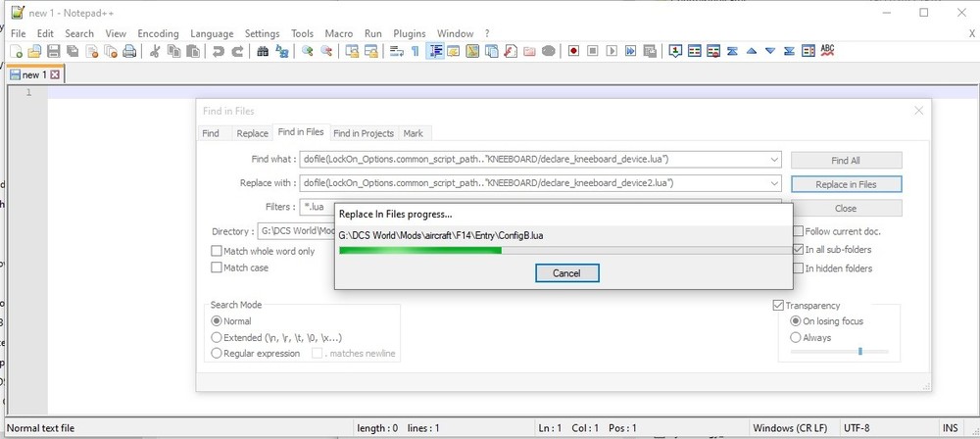Image resolution: width=980 pixels, height=439 pixels.
Task: Click the Filters *.lua input field
Action: click(x=540, y=207)
